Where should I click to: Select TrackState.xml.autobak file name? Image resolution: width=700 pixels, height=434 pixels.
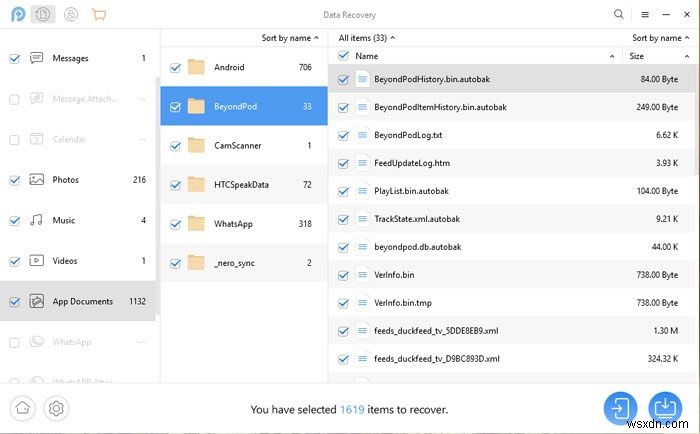coord(417,219)
